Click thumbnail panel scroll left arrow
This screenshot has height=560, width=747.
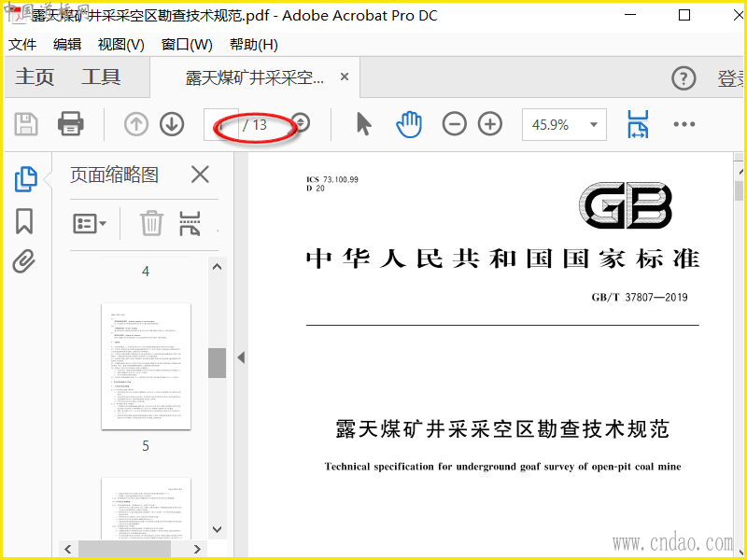(x=68, y=549)
